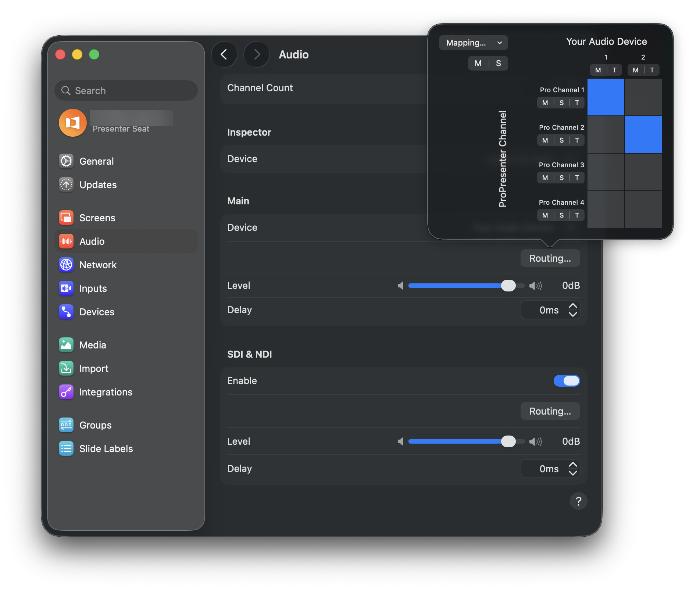This screenshot has width=700, height=591.
Task: Toggle the SDI & NDI Enable switch
Action: click(567, 381)
